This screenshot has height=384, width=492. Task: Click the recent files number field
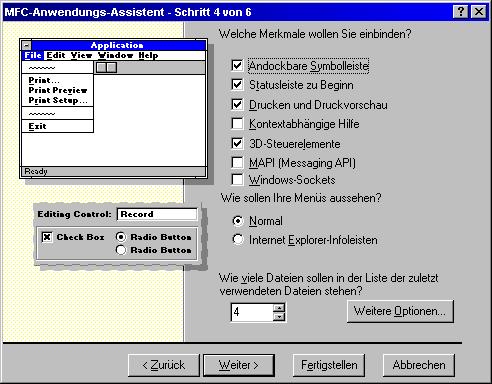click(252, 312)
